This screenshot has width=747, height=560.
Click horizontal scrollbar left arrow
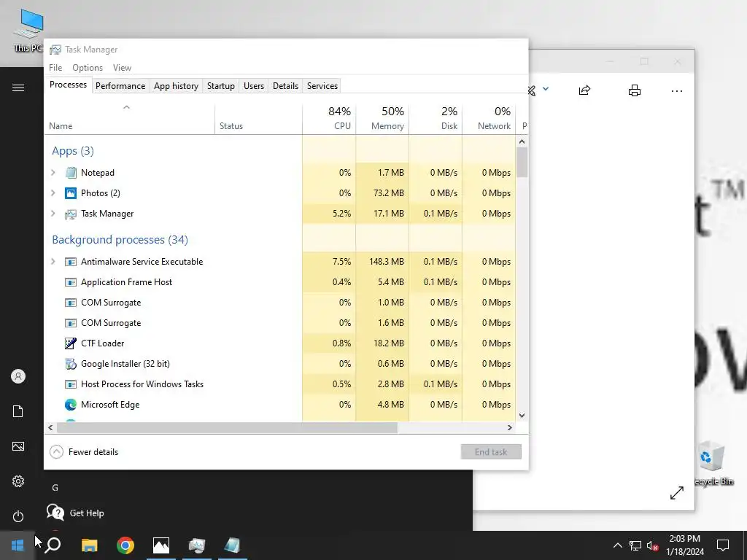click(50, 427)
